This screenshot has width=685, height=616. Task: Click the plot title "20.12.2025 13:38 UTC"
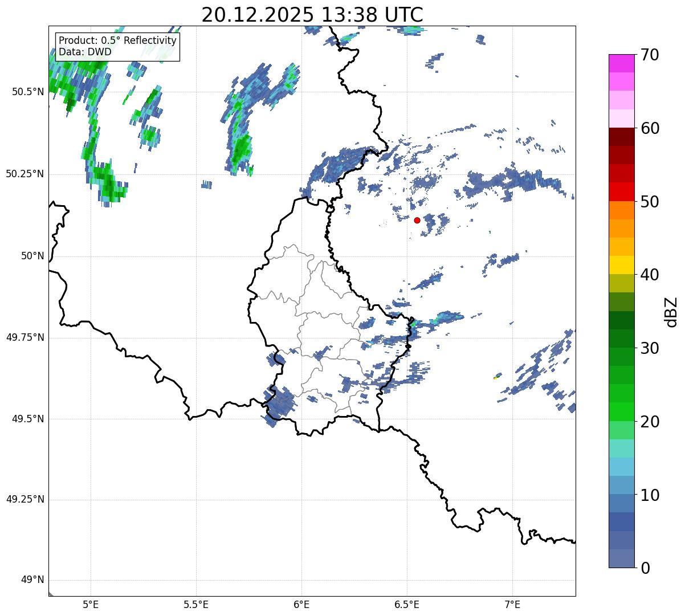click(x=312, y=14)
